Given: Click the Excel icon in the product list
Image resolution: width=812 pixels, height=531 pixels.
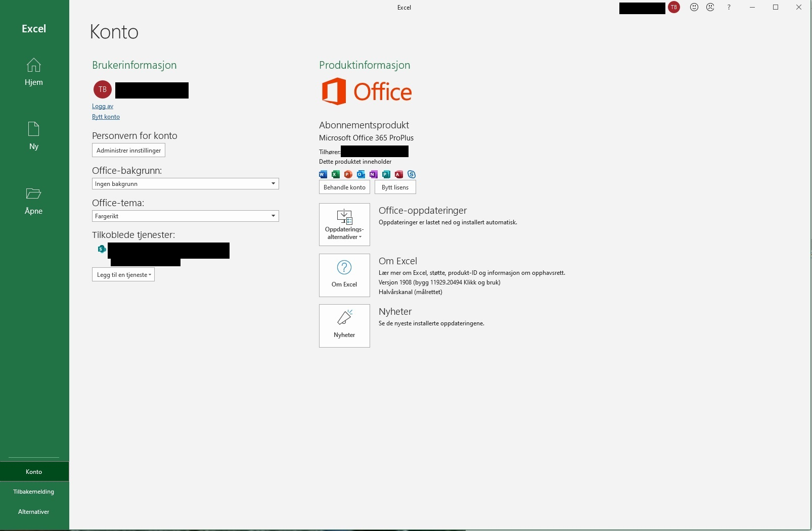Looking at the screenshot, I should point(336,174).
